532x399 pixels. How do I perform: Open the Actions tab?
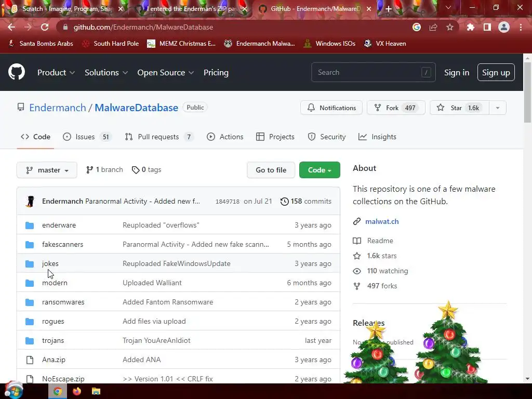point(225,137)
